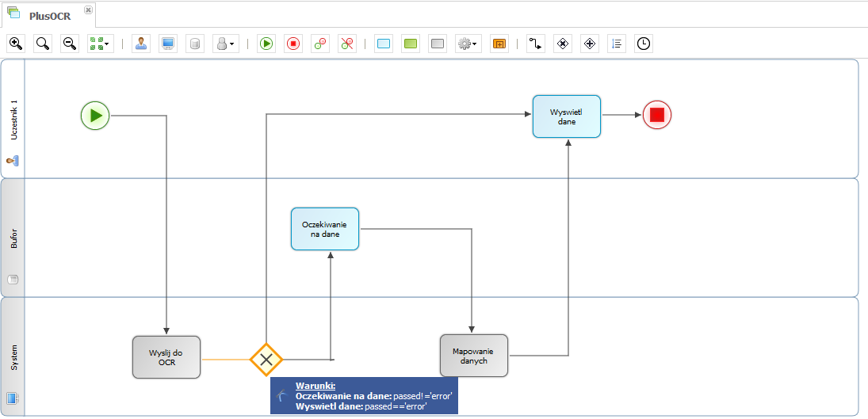The height and width of the screenshot is (419, 868).
Task: Click the Warunki heading in the tooltip
Action: [x=315, y=386]
